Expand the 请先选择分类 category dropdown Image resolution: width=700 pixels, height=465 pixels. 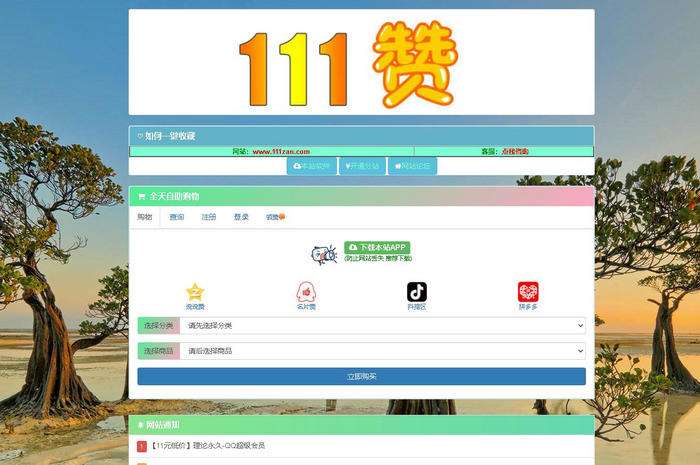point(383,325)
